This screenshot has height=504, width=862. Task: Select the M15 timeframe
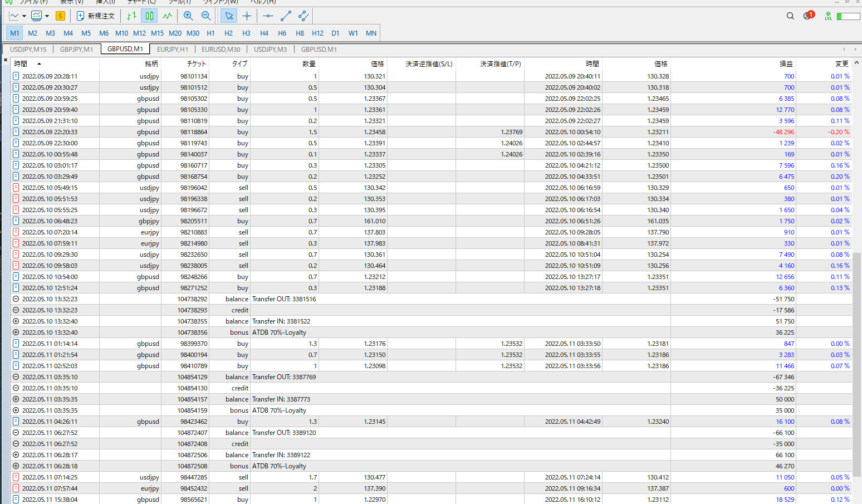(157, 33)
